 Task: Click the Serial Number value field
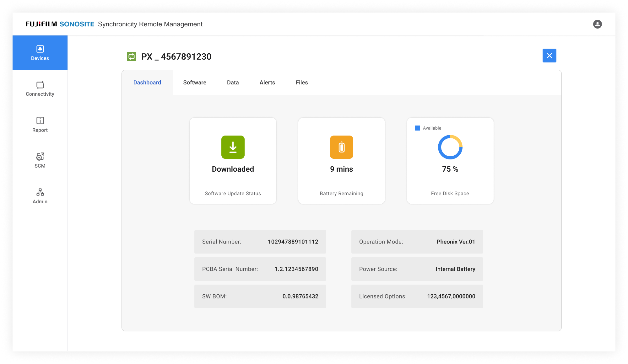(x=293, y=242)
